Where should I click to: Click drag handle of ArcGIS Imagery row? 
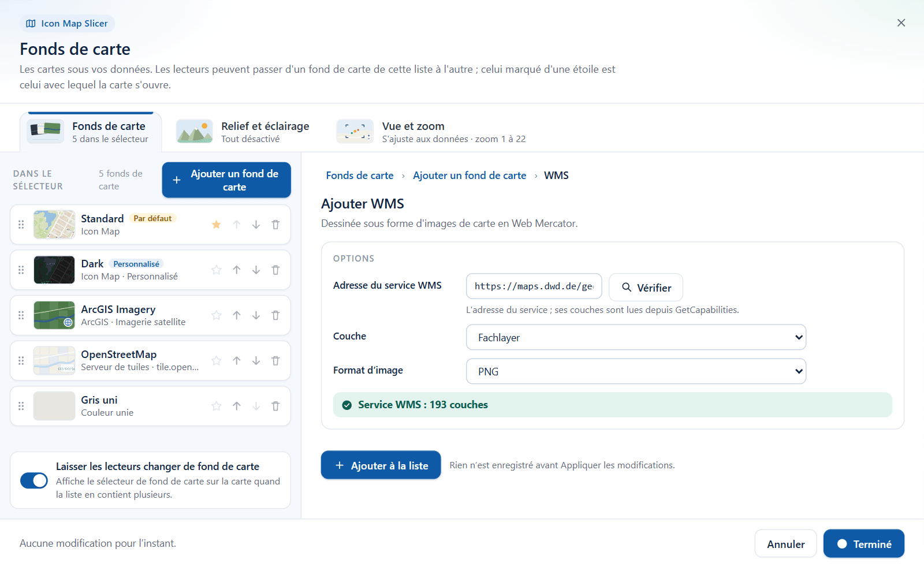21,315
